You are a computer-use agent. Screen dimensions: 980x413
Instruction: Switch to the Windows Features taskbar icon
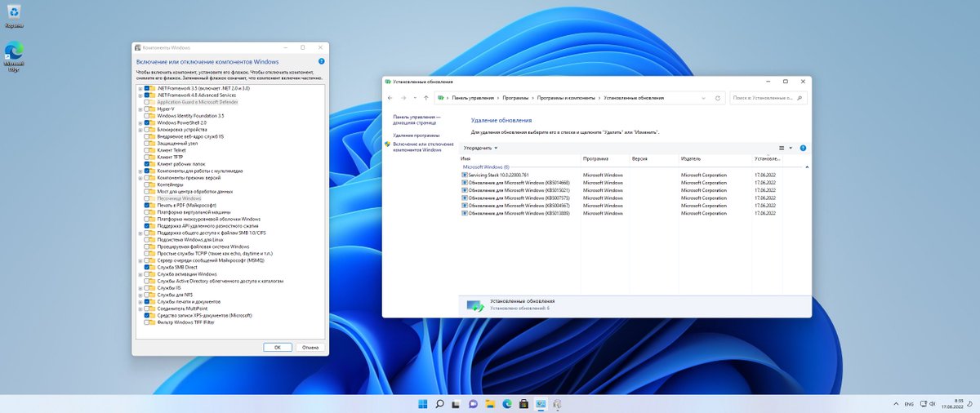click(x=557, y=403)
